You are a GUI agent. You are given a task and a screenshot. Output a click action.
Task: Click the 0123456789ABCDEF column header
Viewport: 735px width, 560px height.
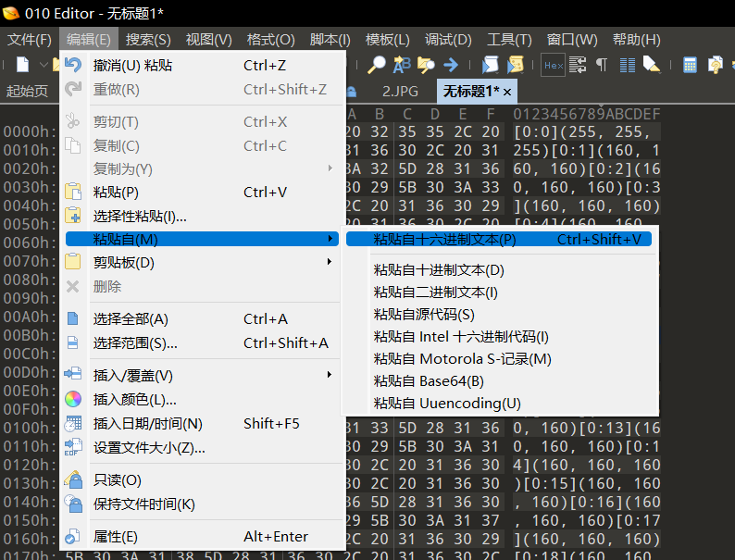pyautogui.click(x=586, y=114)
